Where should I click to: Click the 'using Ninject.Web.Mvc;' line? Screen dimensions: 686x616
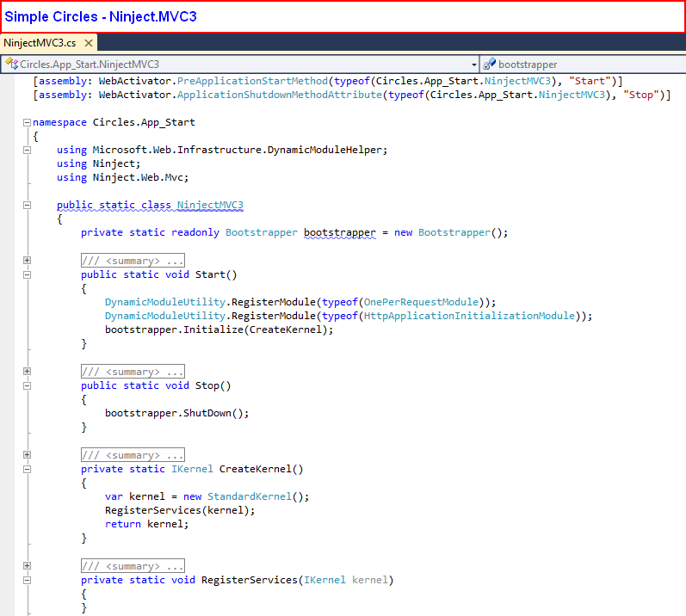pos(122,177)
